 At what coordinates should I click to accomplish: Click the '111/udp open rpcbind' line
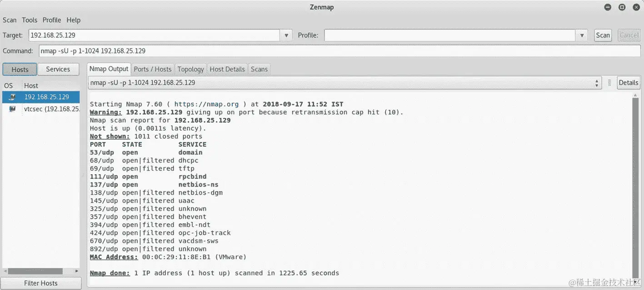click(148, 177)
